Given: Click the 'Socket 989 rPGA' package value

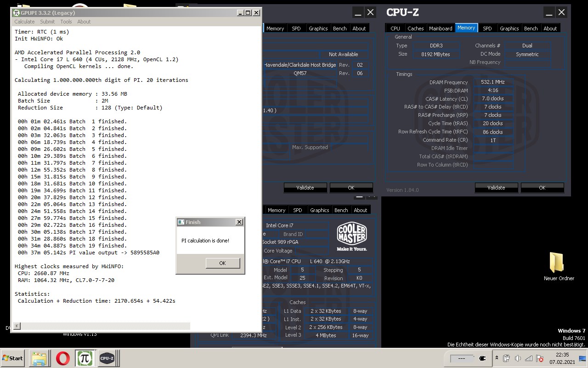Looking at the screenshot, I should 280,242.
